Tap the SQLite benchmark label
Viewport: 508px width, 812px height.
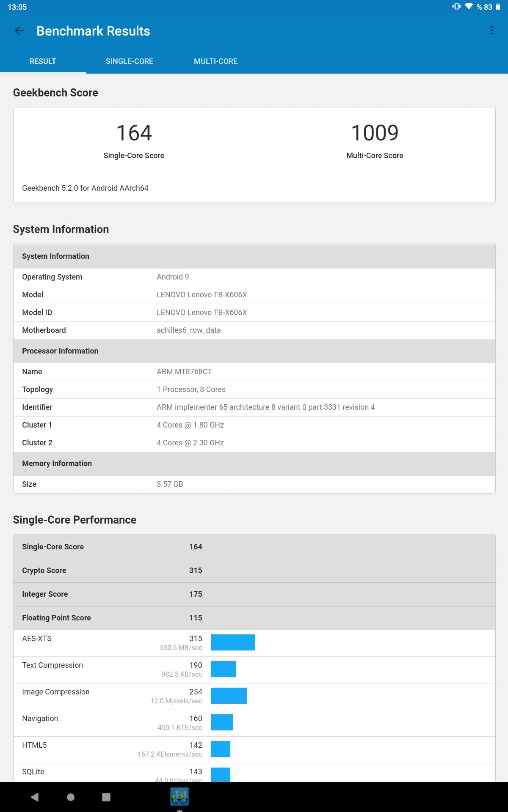tap(33, 772)
